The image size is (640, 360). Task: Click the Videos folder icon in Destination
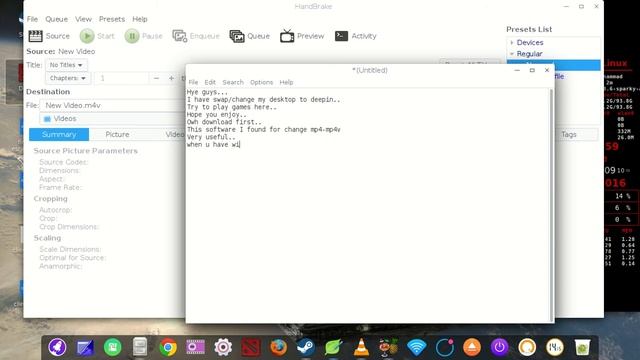[47, 119]
